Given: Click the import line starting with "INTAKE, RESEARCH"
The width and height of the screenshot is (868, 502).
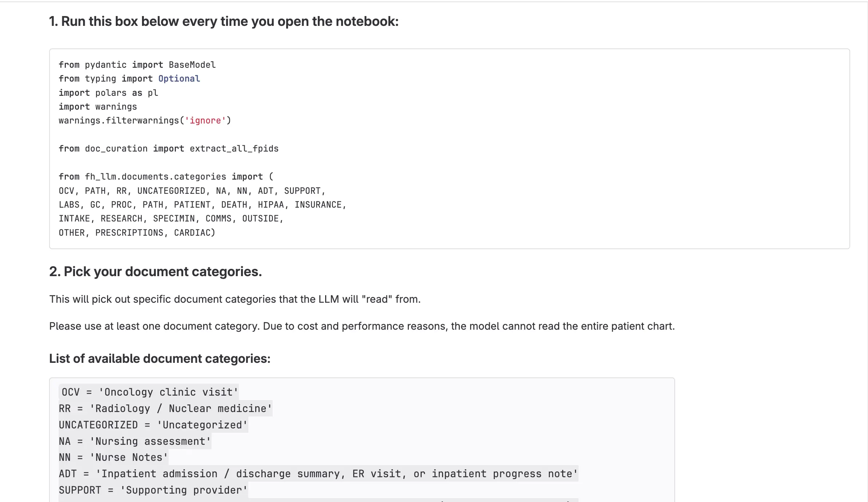Looking at the screenshot, I should point(171,219).
